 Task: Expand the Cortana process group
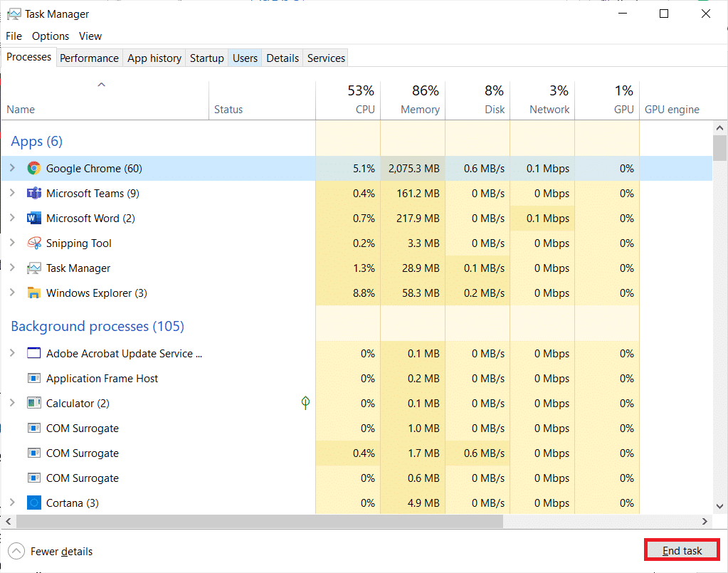(13, 503)
